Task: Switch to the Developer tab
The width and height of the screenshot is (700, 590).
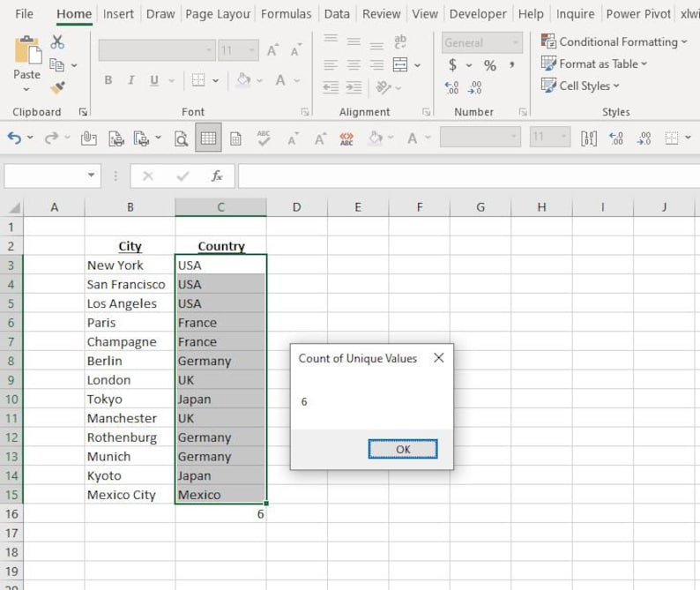Action: pyautogui.click(x=478, y=14)
